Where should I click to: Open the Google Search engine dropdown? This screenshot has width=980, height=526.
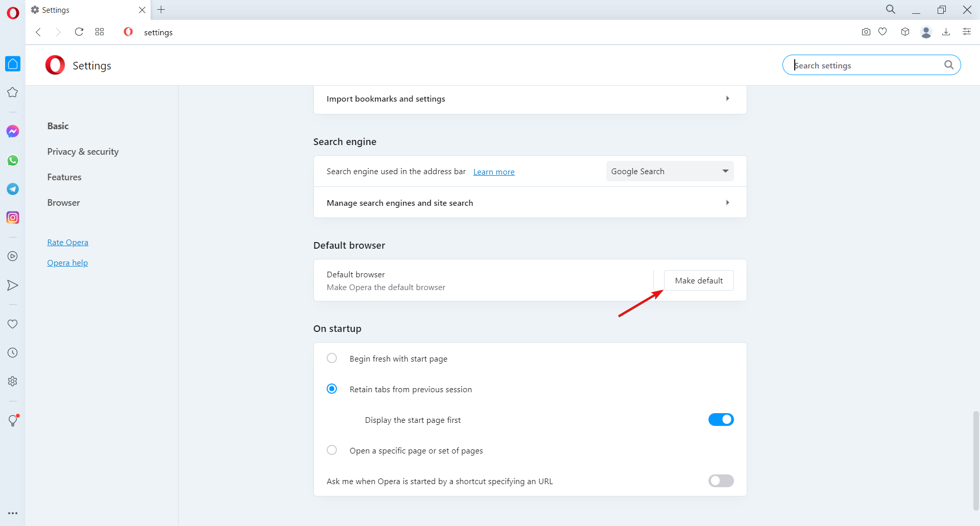coord(670,172)
